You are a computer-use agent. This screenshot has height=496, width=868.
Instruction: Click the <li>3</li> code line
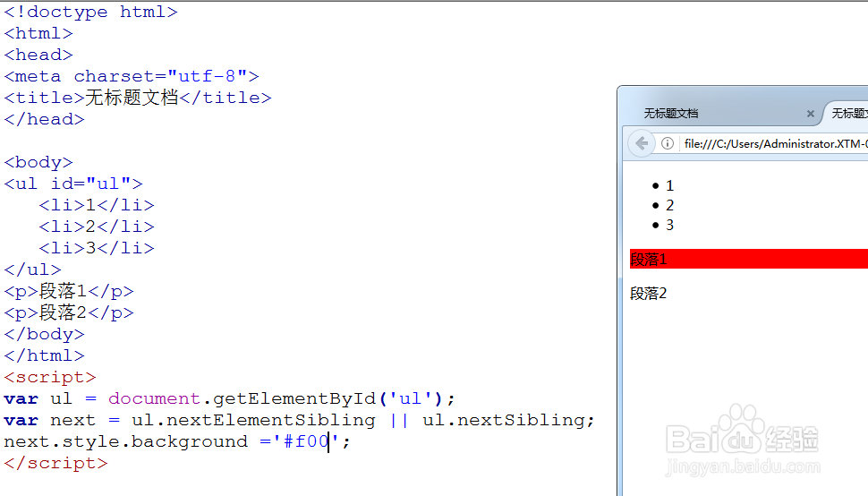[97, 248]
